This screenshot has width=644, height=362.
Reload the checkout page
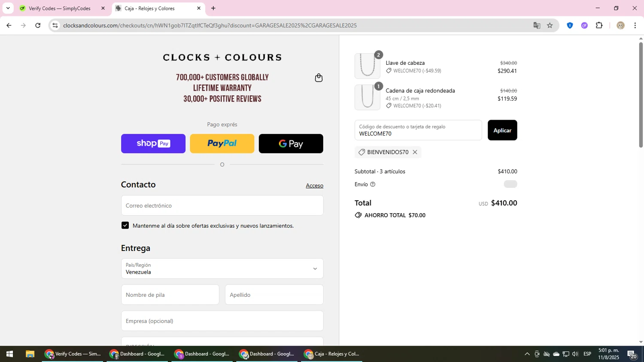(38, 25)
